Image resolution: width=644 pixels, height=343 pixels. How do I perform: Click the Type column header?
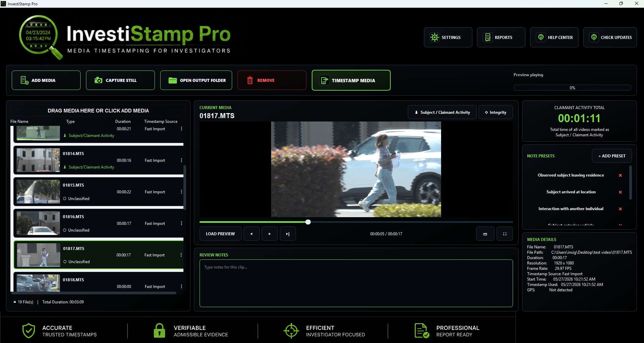71,121
